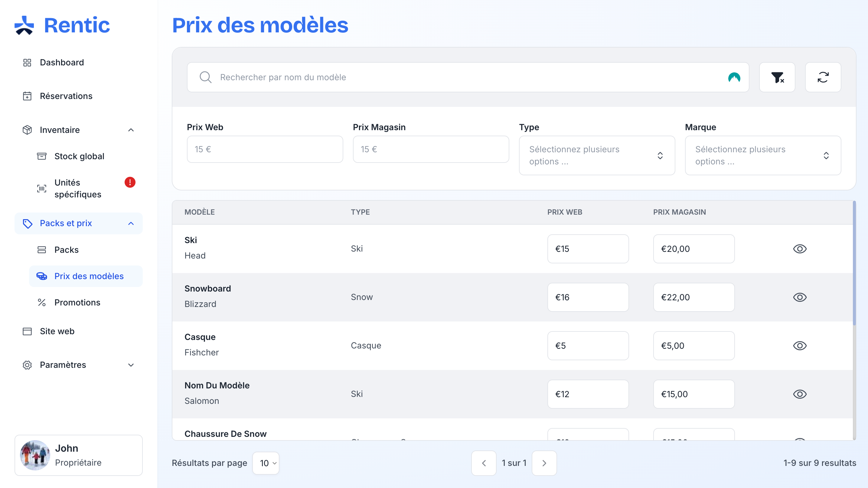Viewport: 868px width, 488px height.
Task: Open the Marque multi-select dropdown
Action: tap(763, 156)
